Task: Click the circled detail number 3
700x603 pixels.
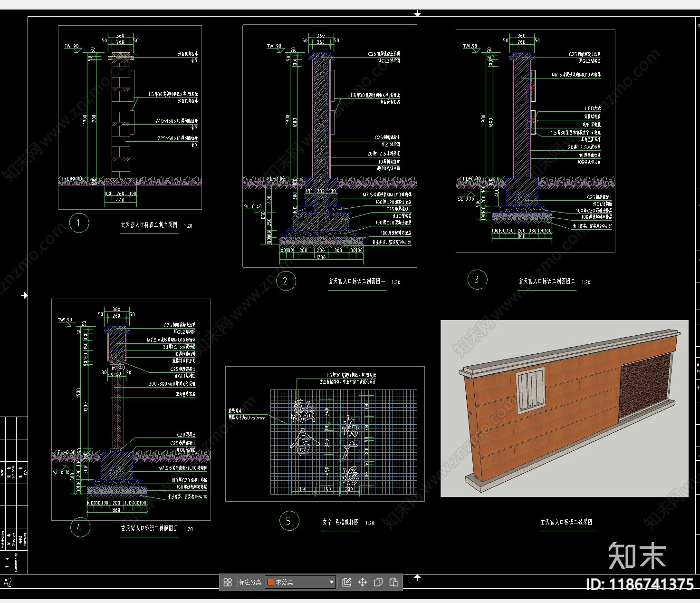Action: pos(477,280)
